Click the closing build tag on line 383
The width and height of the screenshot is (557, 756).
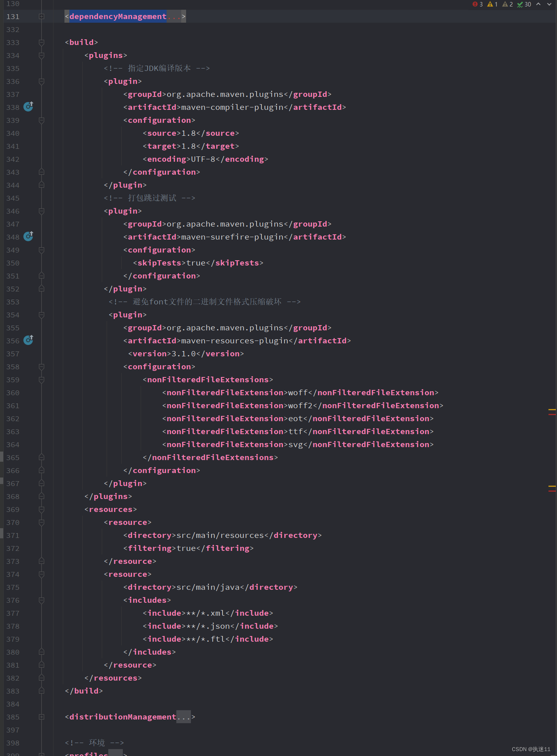coord(84,691)
